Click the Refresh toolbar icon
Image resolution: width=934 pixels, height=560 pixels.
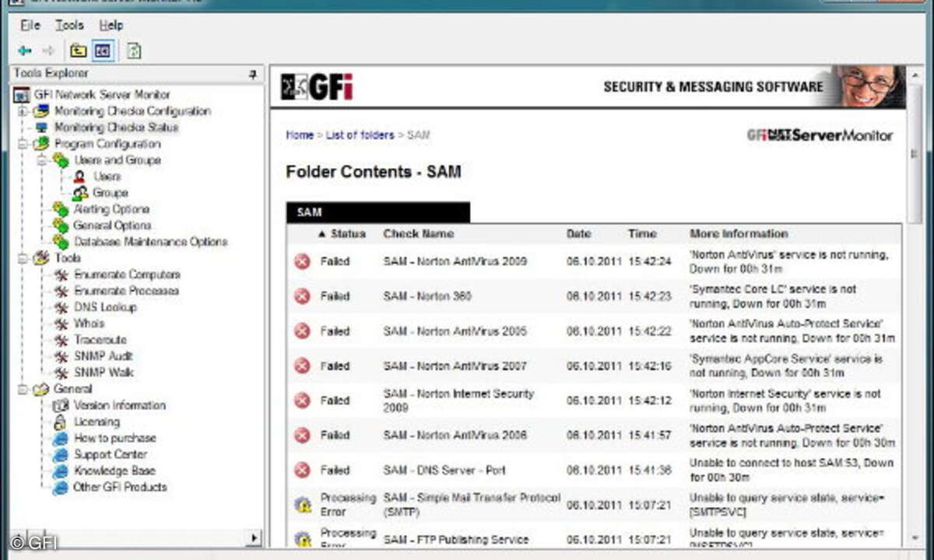[134, 51]
